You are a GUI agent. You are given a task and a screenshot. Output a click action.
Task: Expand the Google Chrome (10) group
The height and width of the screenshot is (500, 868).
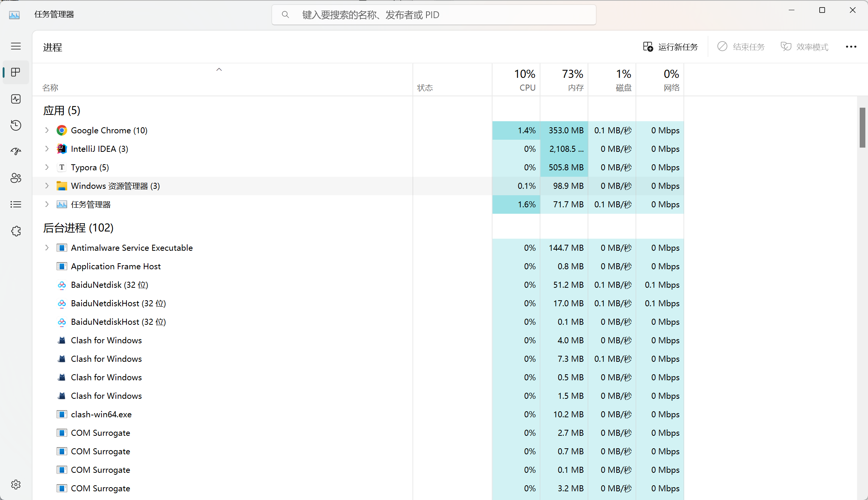47,130
